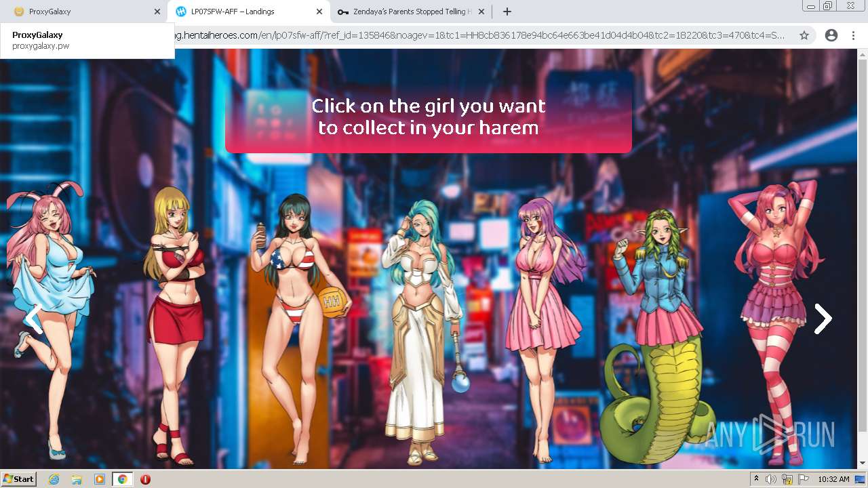Bookmark this page with the star icon
Viewport: 868px width, 488px height.
point(804,35)
